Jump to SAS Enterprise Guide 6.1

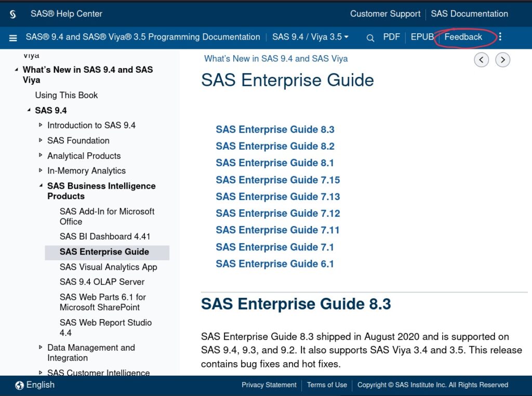coord(275,263)
